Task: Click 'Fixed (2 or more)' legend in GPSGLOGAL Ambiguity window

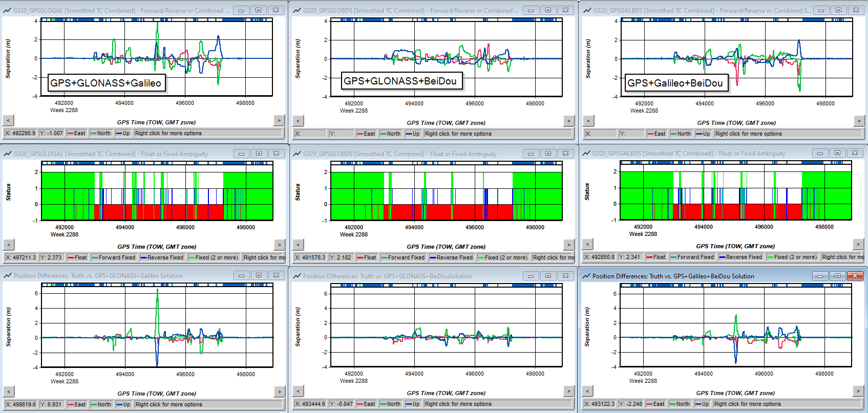Action: tap(214, 258)
